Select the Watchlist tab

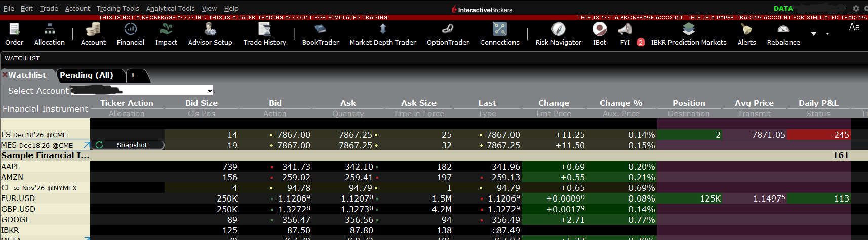27,75
